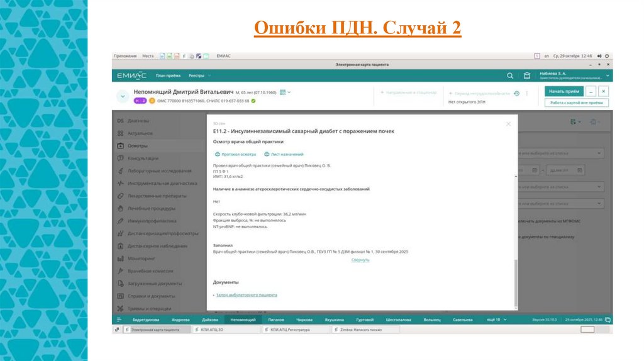Click the chat icon in bottom bar

pos(608,319)
